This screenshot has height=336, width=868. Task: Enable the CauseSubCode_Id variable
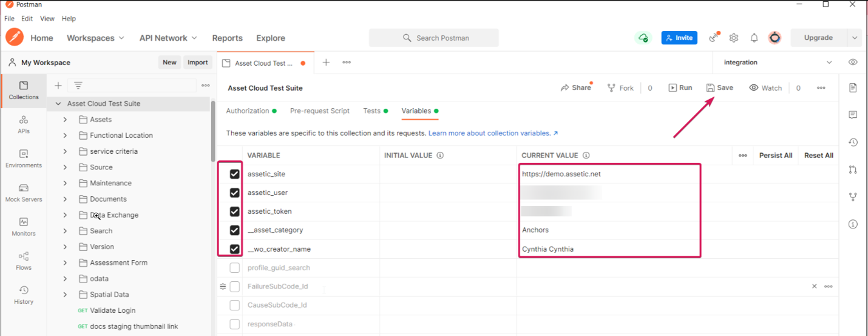(234, 305)
